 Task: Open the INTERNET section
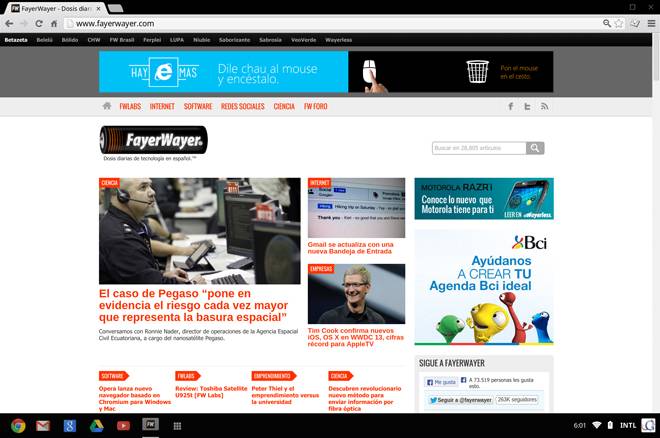[162, 106]
